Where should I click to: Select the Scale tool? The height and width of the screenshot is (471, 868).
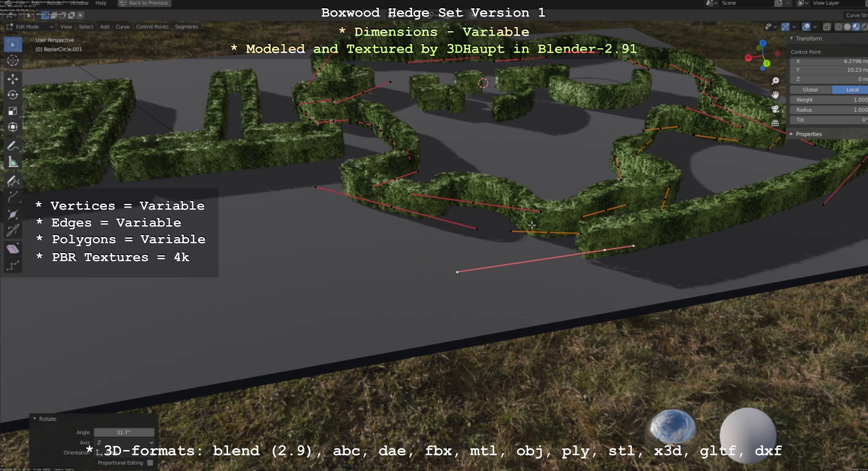(13, 111)
